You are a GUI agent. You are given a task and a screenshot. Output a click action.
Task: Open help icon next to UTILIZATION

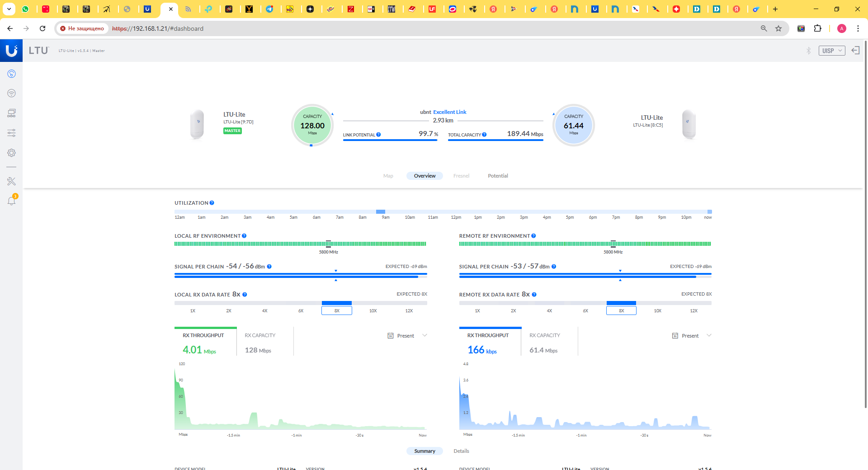pos(212,203)
